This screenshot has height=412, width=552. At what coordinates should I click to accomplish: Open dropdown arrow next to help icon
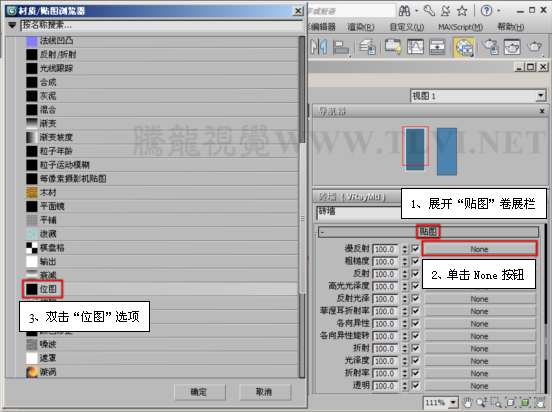point(498,11)
